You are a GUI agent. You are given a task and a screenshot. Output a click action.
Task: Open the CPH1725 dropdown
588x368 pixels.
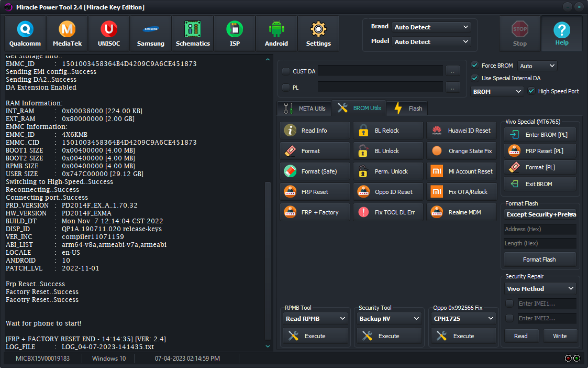(x=463, y=319)
